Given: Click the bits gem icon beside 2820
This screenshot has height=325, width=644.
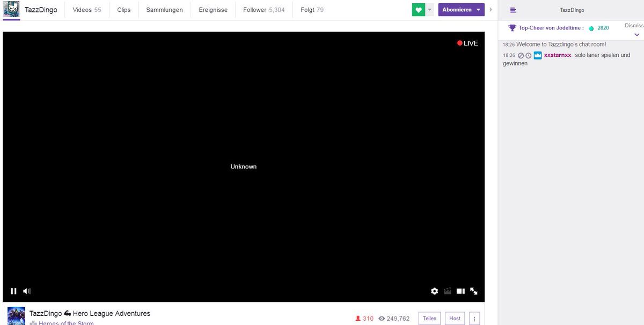Looking at the screenshot, I should [591, 28].
